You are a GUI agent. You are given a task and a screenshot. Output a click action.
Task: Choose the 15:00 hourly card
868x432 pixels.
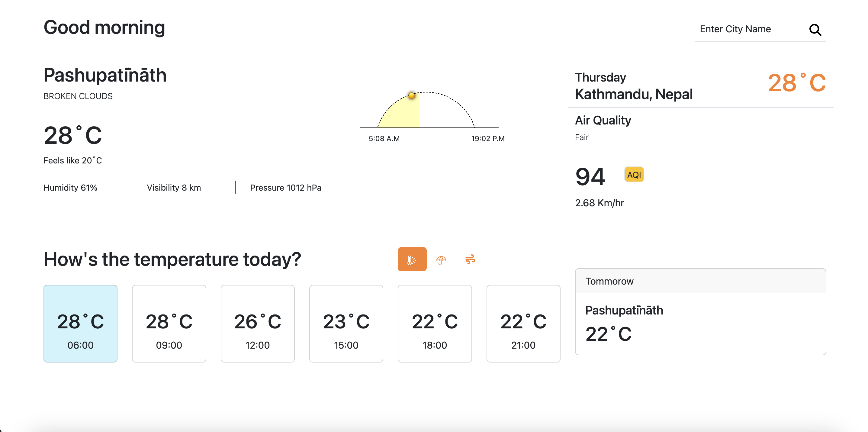point(346,324)
